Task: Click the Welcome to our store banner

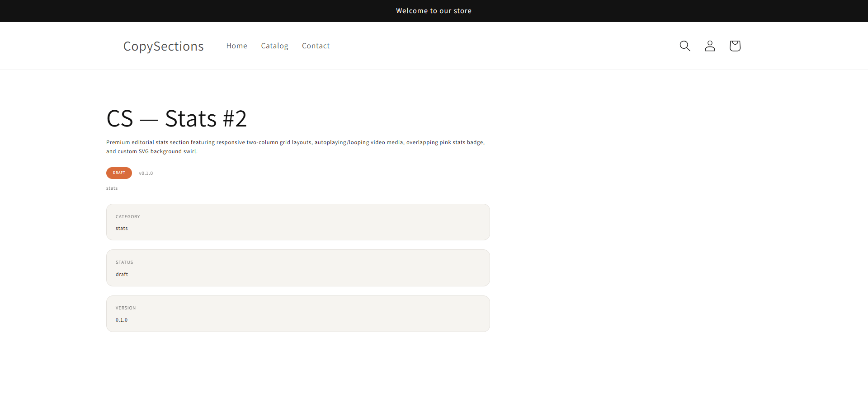Action: point(434,11)
